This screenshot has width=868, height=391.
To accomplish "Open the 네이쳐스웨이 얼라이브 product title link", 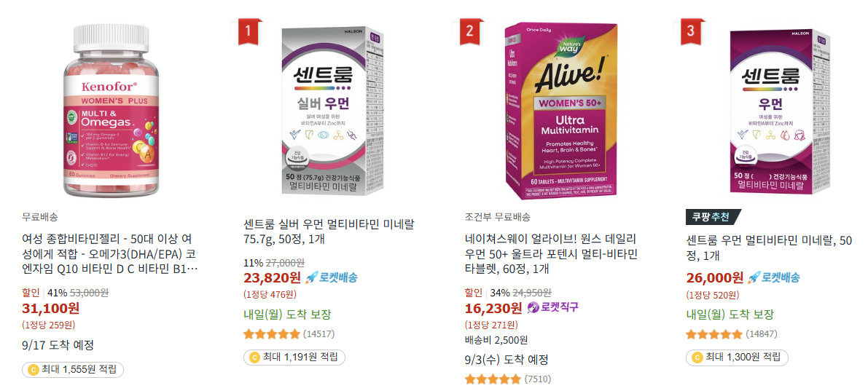I will tap(552, 254).
